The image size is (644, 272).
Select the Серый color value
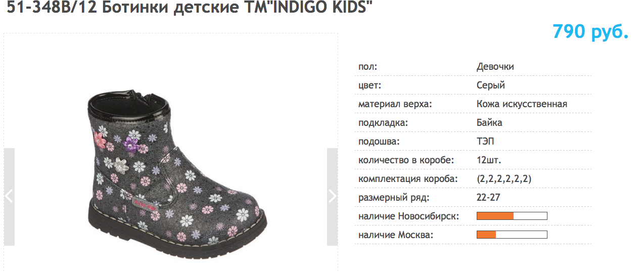[490, 85]
